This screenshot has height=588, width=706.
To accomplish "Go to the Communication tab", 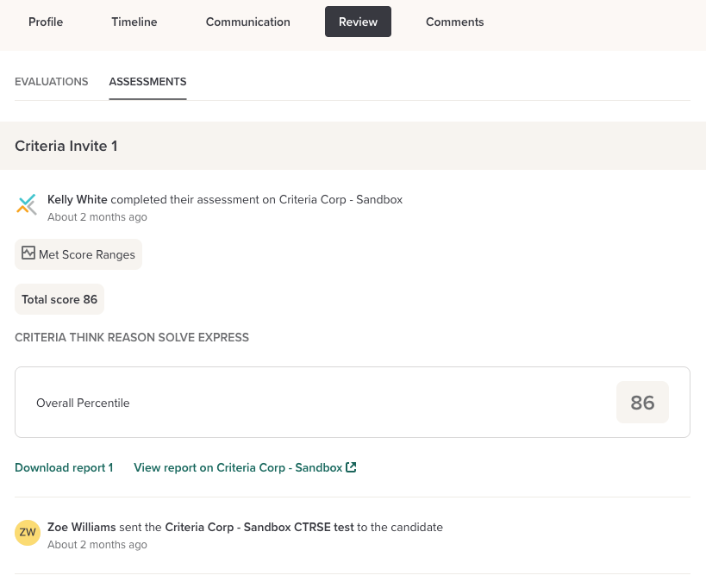I will coord(247,22).
